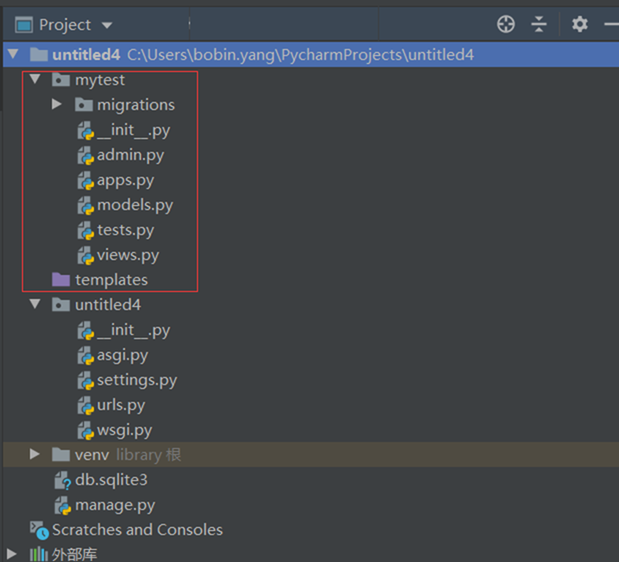Select views.py in mytest
619x562 pixels.
coord(127,255)
